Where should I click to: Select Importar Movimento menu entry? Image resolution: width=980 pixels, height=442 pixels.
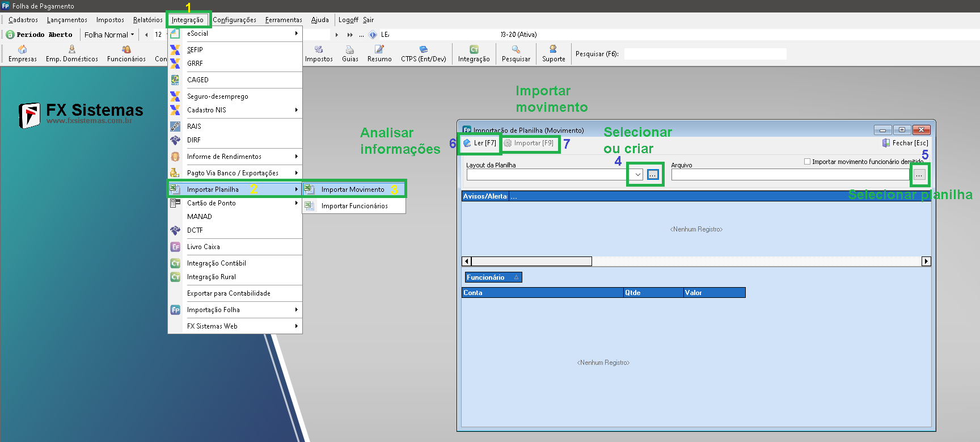pos(353,190)
